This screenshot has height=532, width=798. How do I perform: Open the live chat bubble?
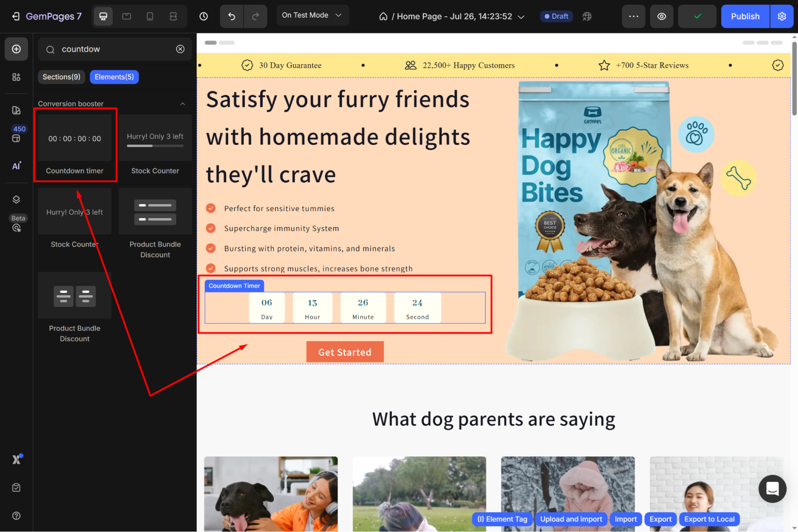pyautogui.click(x=772, y=488)
